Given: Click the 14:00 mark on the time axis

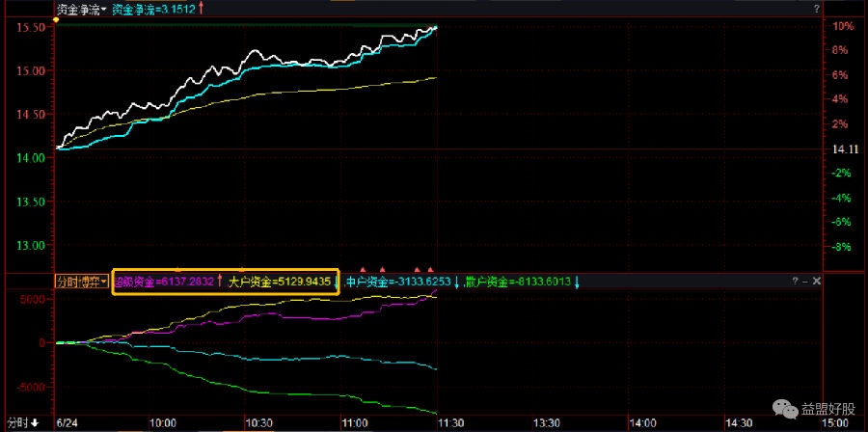Looking at the screenshot, I should (x=642, y=422).
